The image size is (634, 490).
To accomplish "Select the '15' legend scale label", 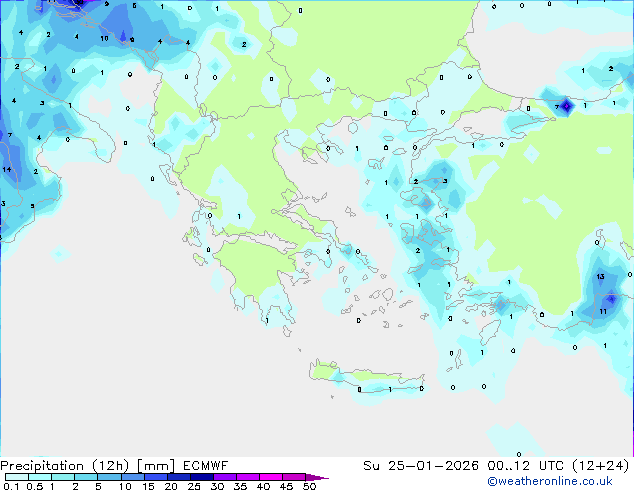I will 148,486.
